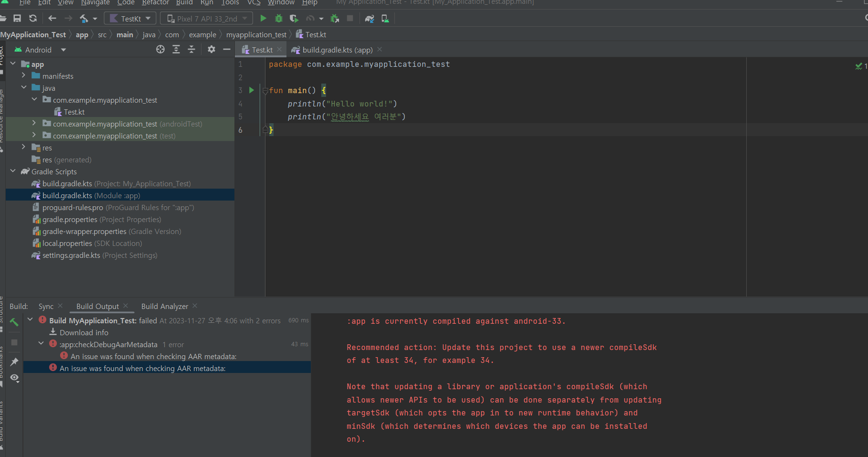The image size is (868, 457).
Task: Start debugging with the bug icon
Action: click(x=279, y=19)
